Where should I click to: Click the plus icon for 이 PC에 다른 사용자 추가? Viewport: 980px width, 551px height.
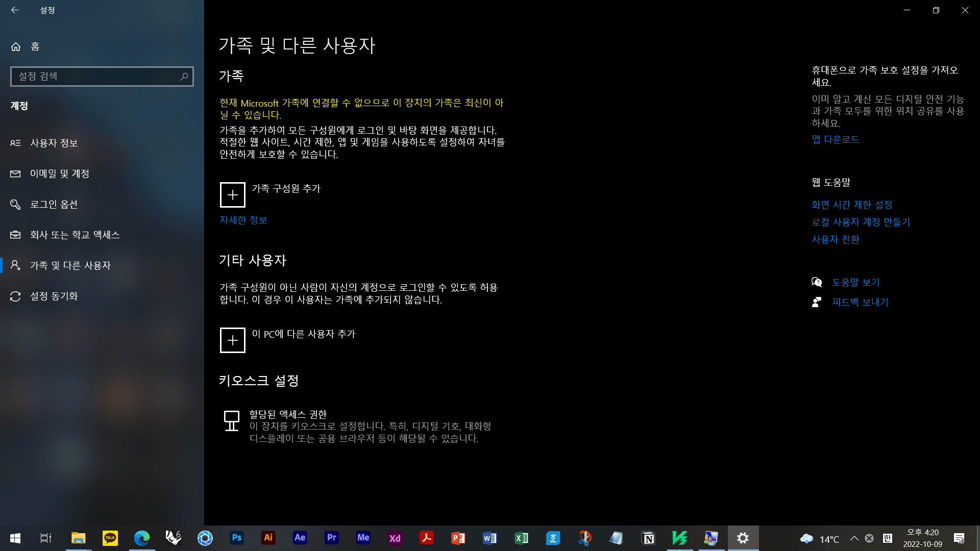232,340
